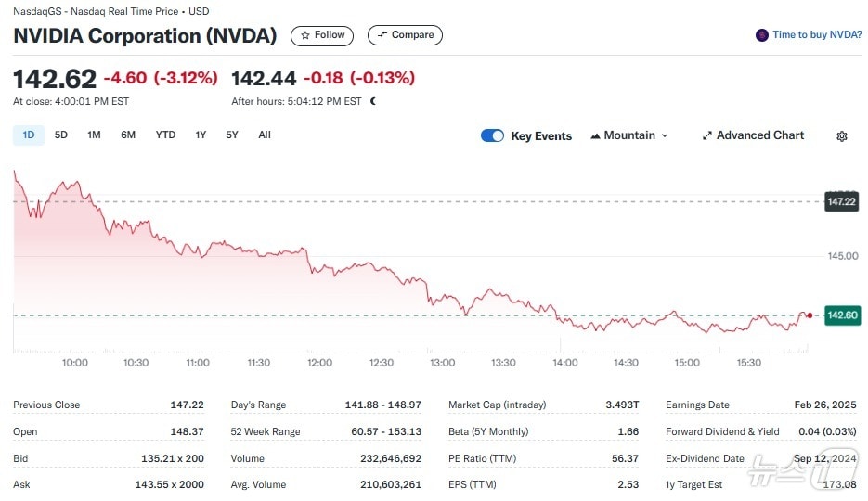Click the after-hours moon icon

(x=373, y=101)
